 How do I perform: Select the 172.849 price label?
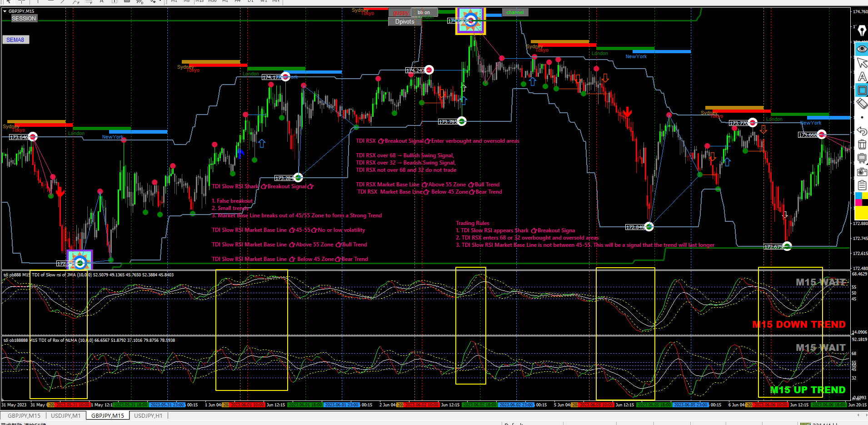[x=635, y=227]
